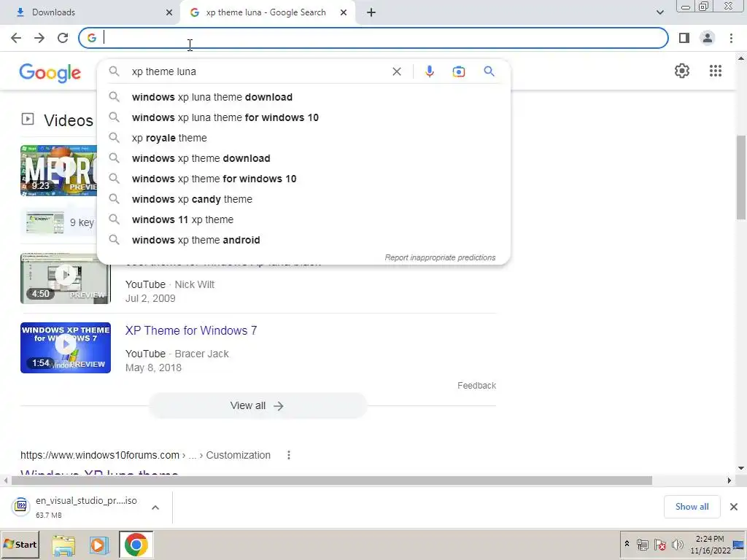Go back using the browser back arrow
Viewport: 747px width, 560px height.
click(16, 38)
